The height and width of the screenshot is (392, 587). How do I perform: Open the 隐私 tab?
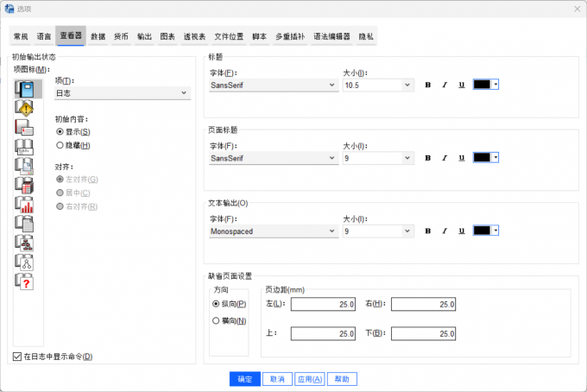coord(366,36)
